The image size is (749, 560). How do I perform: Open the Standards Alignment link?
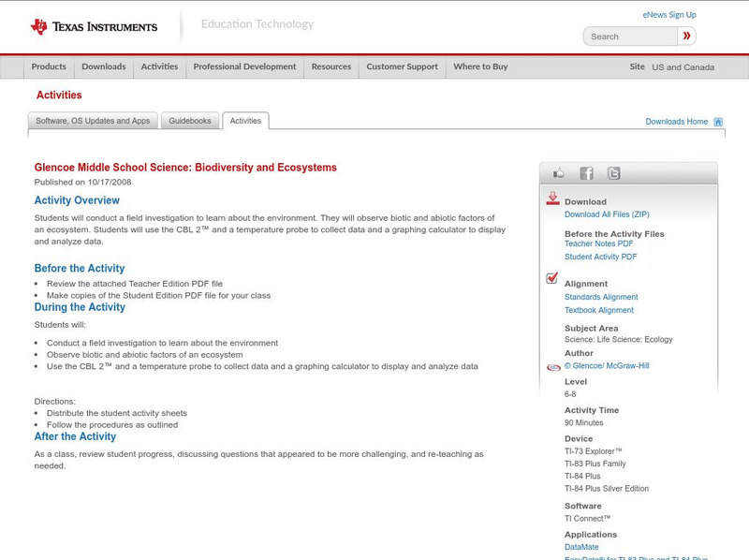[x=601, y=297]
